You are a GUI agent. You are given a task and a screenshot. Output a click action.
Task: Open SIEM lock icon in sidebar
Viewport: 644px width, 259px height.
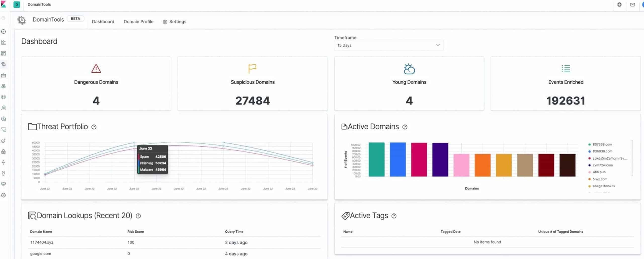[4, 151]
